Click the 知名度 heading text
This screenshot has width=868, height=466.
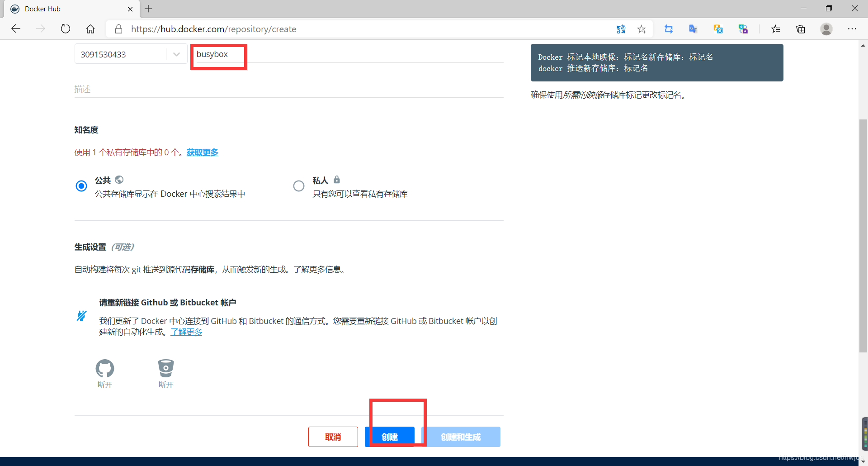pos(86,130)
